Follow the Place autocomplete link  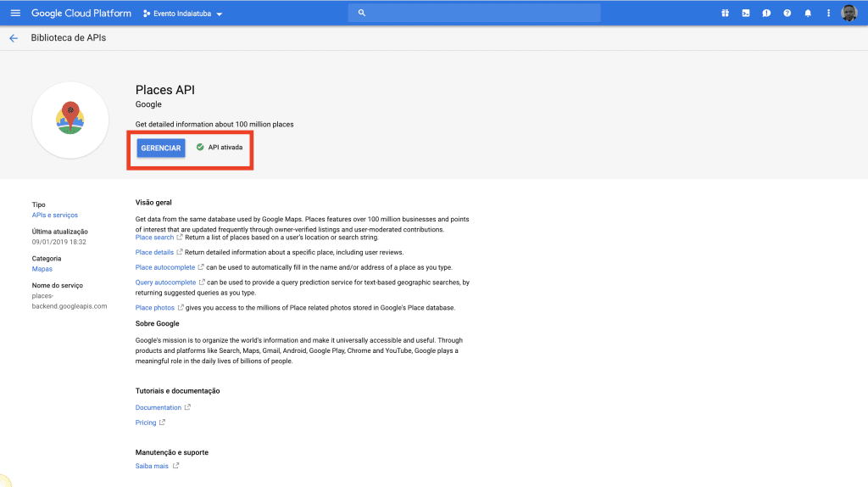[164, 267]
